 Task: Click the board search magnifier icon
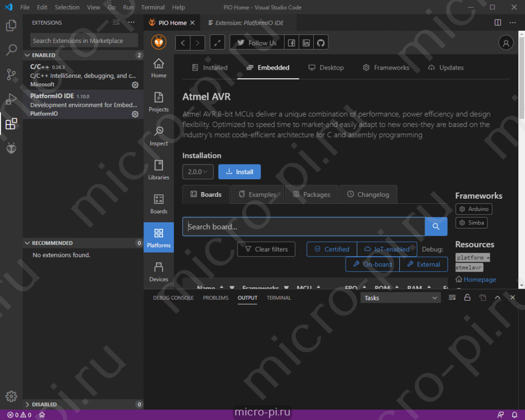tap(435, 226)
